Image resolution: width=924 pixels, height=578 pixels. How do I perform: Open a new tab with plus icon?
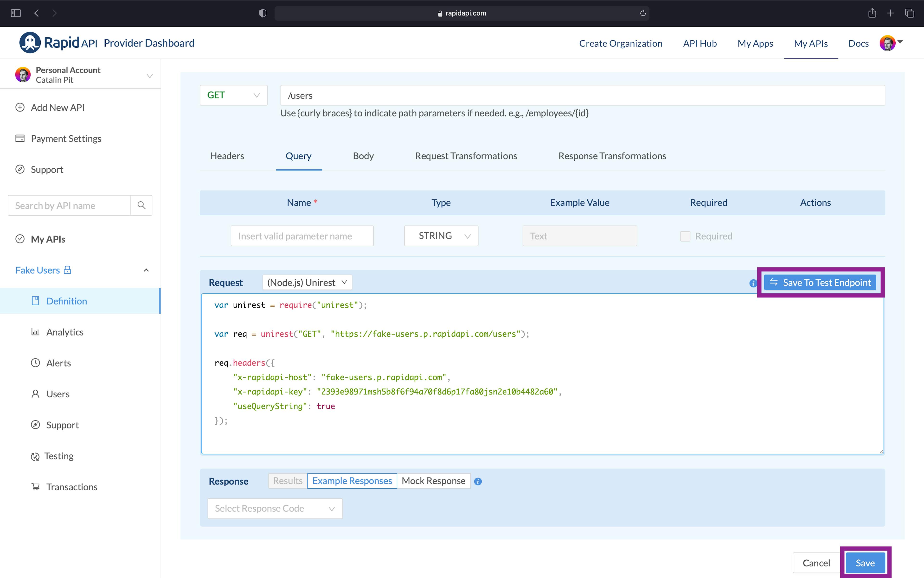click(x=890, y=13)
